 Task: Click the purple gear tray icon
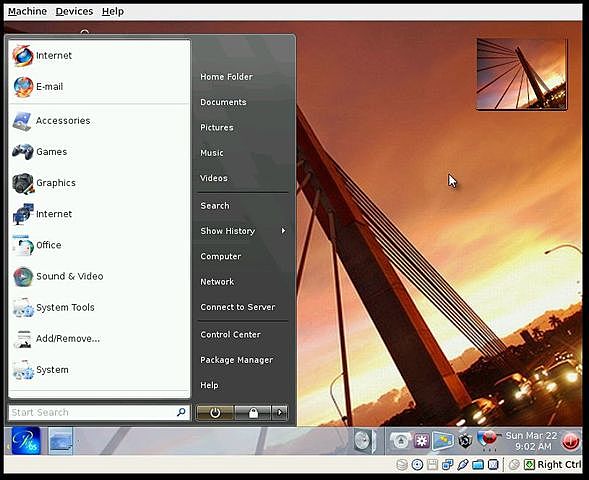click(x=422, y=440)
